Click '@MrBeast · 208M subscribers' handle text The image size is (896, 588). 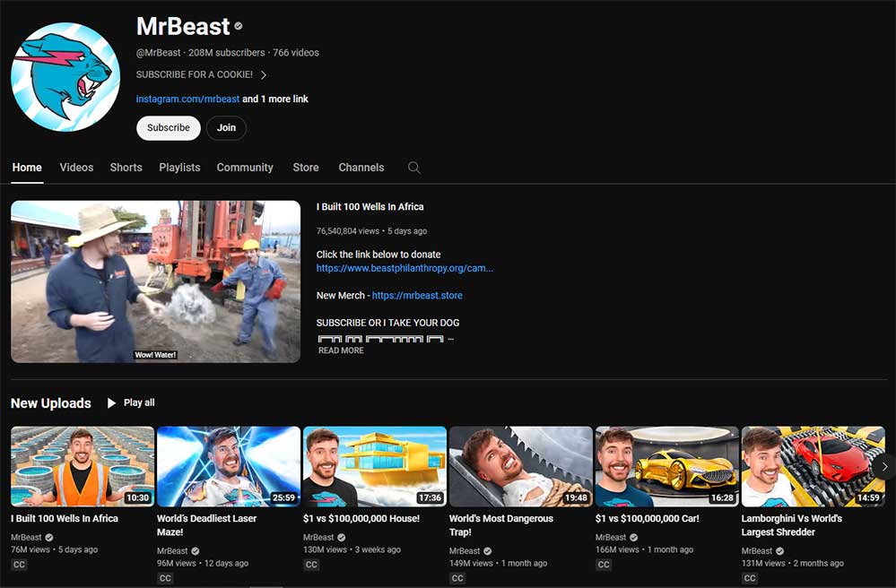pos(201,53)
